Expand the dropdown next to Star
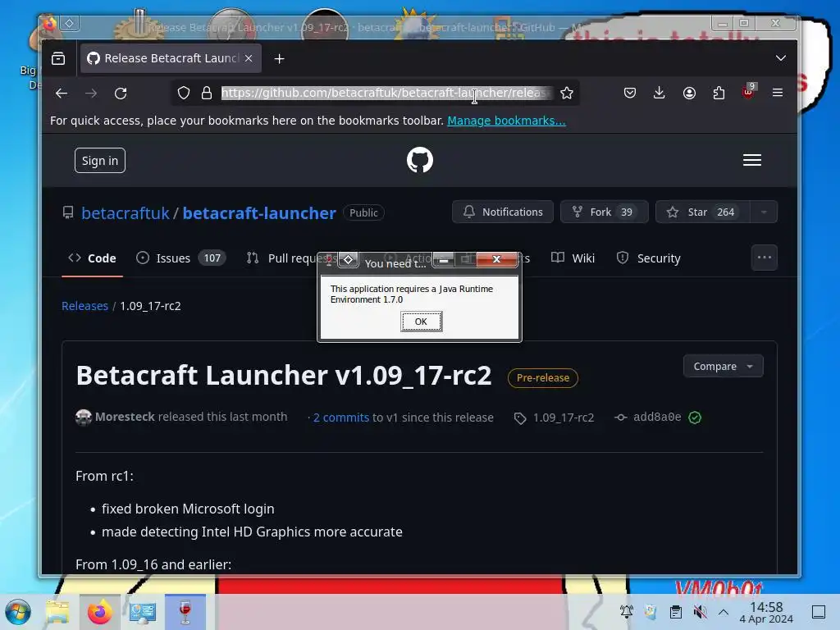 pos(764,212)
